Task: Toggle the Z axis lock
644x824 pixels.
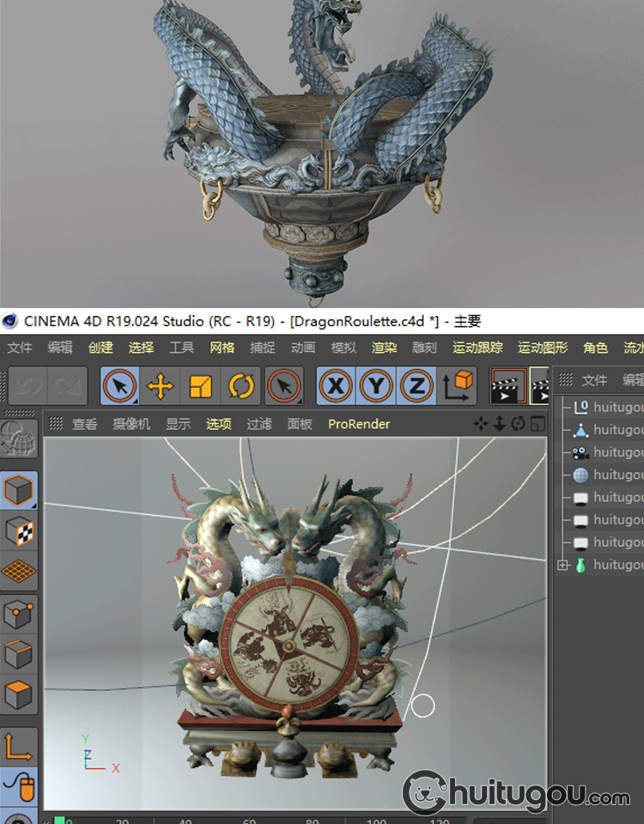Action: point(416,387)
